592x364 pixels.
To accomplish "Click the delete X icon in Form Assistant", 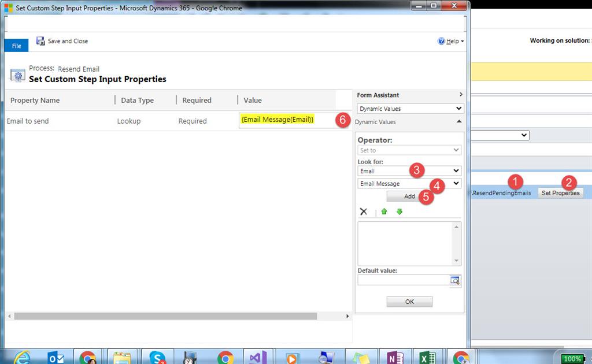I will click(x=364, y=211).
